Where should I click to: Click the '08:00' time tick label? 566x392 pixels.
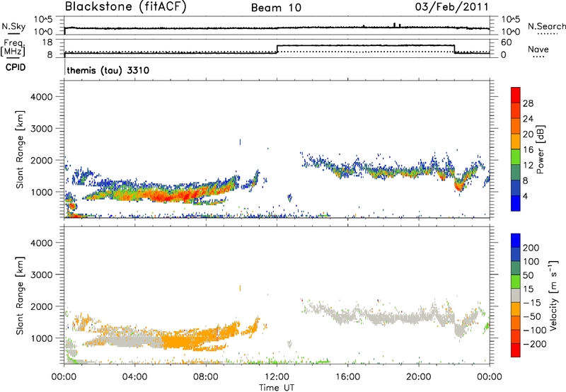click(206, 377)
